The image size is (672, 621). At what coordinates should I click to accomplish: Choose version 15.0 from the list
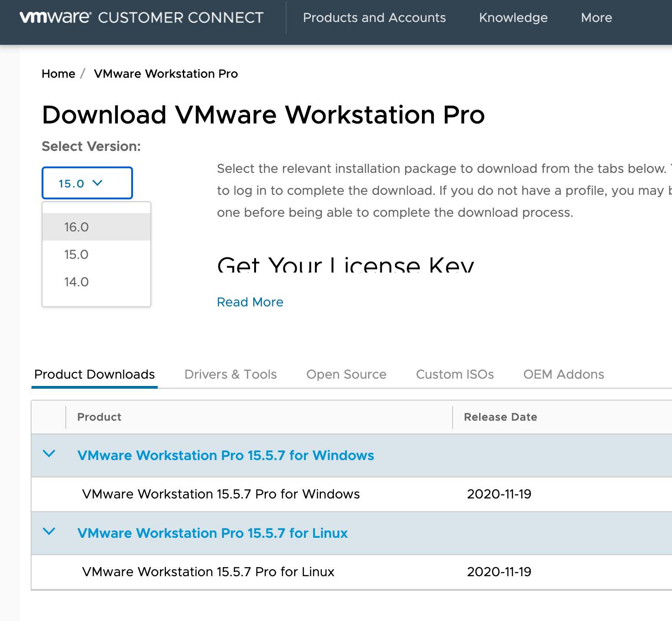pyautogui.click(x=76, y=254)
